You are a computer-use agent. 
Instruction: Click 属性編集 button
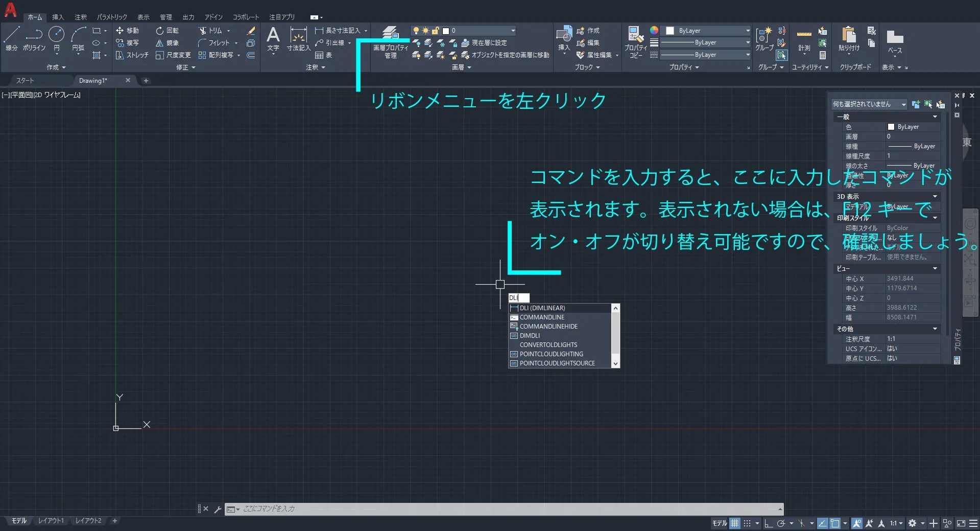pos(594,55)
